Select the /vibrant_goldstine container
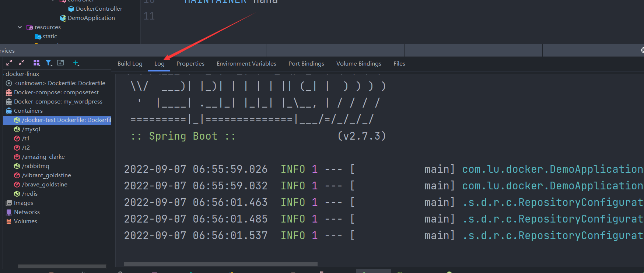 (46, 175)
